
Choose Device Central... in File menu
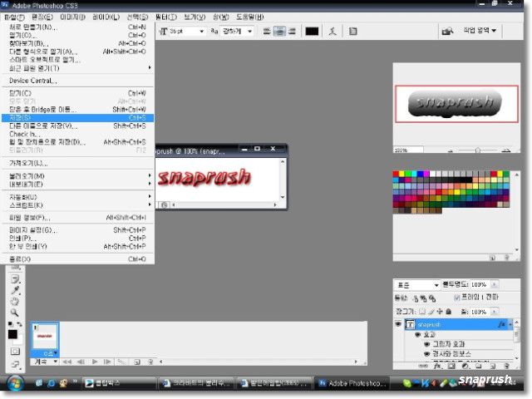coord(78,81)
